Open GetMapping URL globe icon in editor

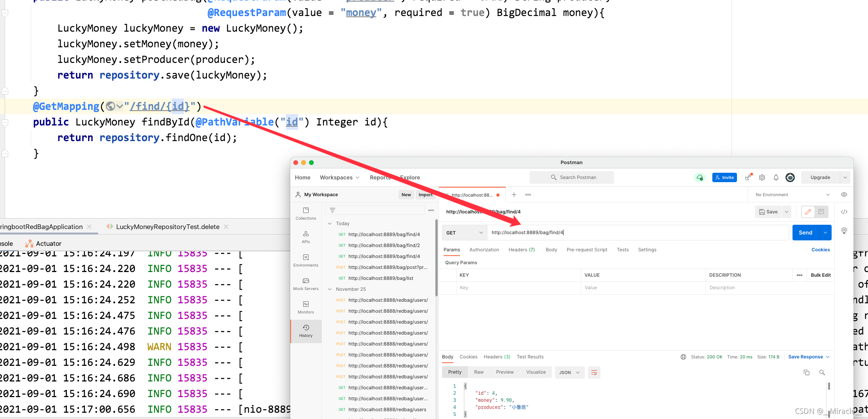coord(111,106)
